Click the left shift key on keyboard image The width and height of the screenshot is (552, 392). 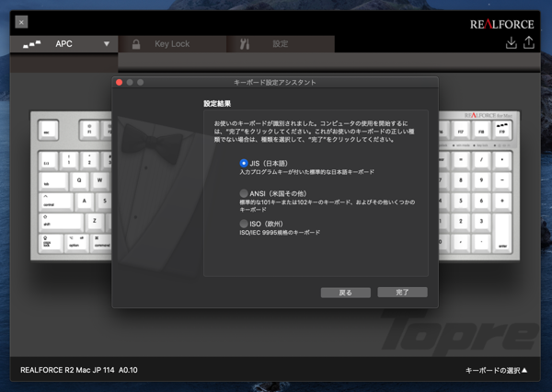[61, 222]
